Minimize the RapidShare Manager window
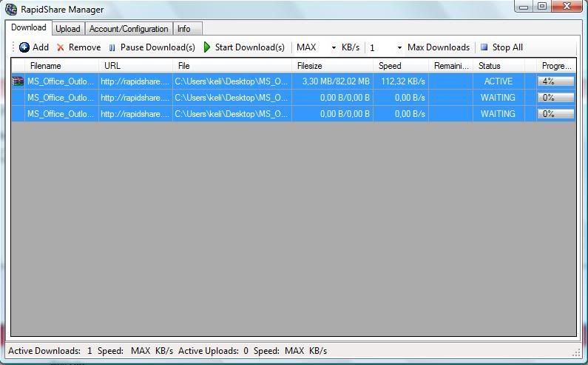The image size is (588, 365). click(x=524, y=7)
